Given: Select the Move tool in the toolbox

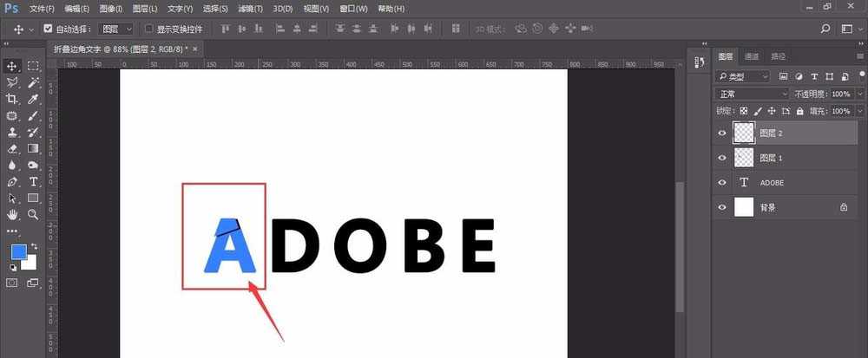Looking at the screenshot, I should coord(12,66).
